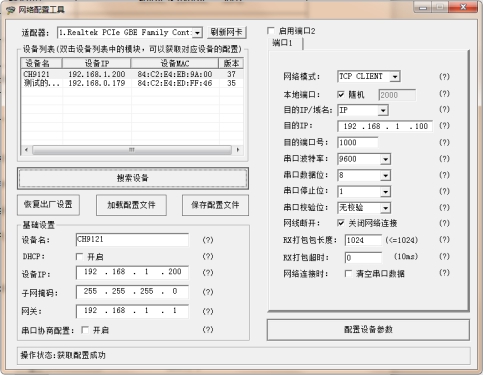Toggle the 随机 local port checkbox
This screenshot has height=376, width=484.
(x=341, y=95)
